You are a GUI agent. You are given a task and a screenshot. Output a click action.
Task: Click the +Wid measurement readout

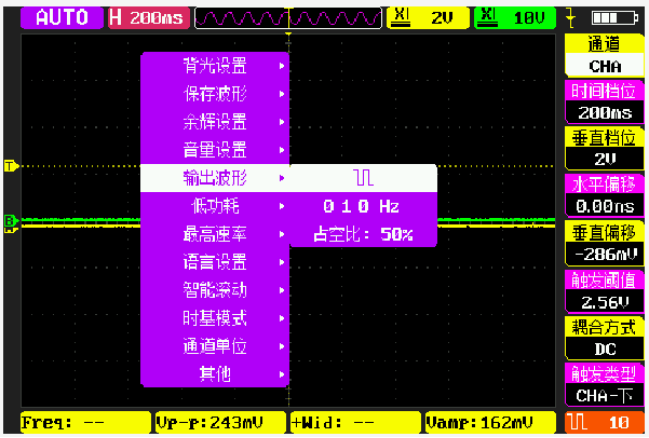(356, 422)
